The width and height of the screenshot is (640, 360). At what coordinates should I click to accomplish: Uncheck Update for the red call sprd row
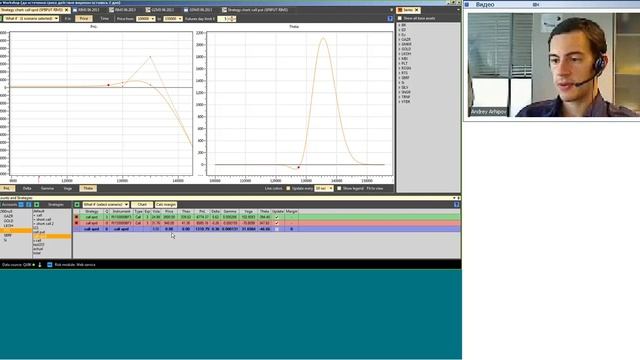[x=277, y=223]
